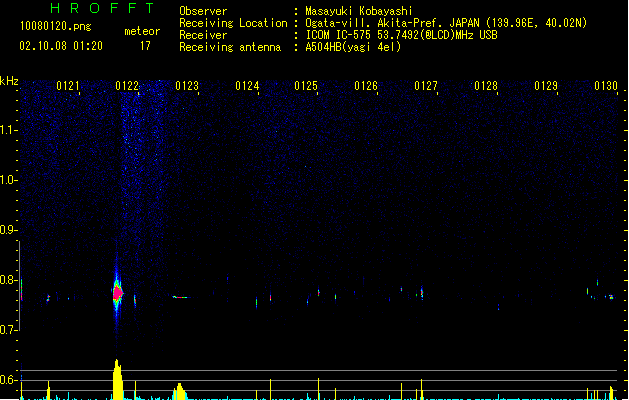This screenshot has height=400, width=629.
Task: Click the yellow intensity hump near 0123
Action: tap(180, 391)
